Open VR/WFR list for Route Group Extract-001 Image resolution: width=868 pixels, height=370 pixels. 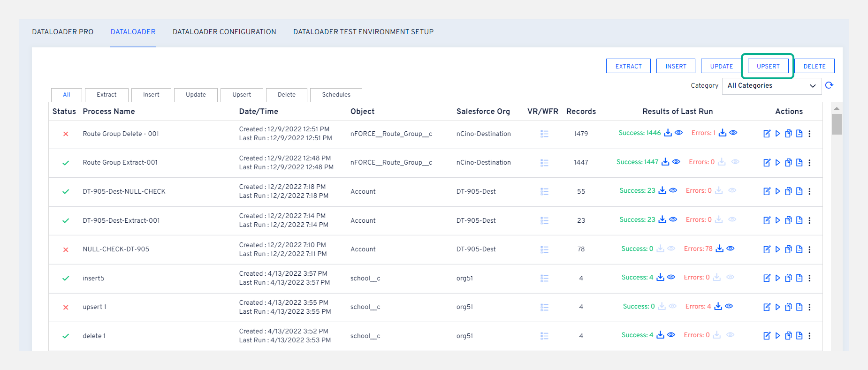(544, 163)
